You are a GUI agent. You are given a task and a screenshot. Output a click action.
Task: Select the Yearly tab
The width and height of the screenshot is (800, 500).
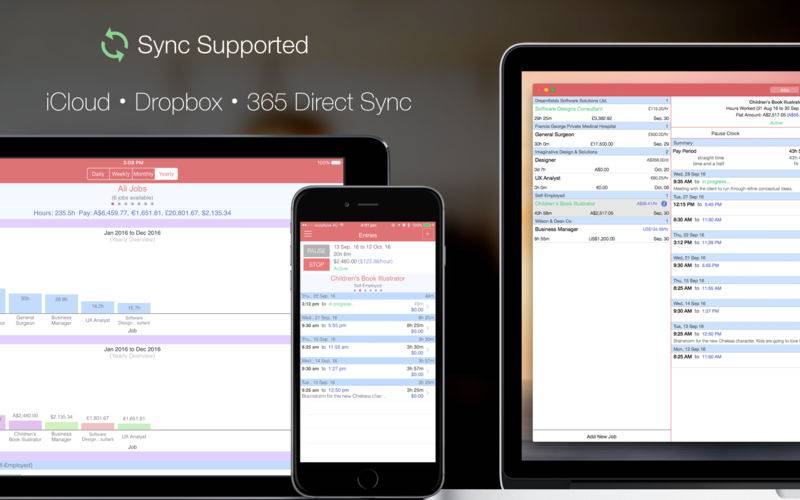click(x=166, y=174)
